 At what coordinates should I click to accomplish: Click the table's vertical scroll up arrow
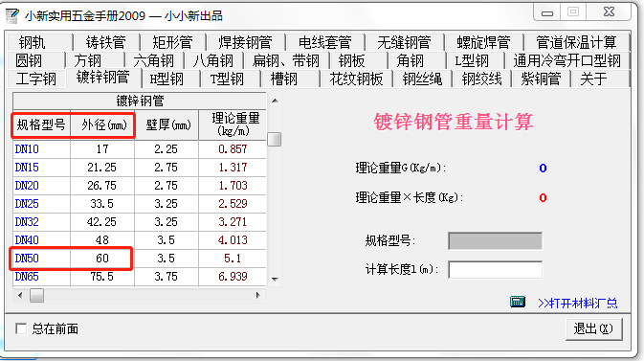point(275,101)
